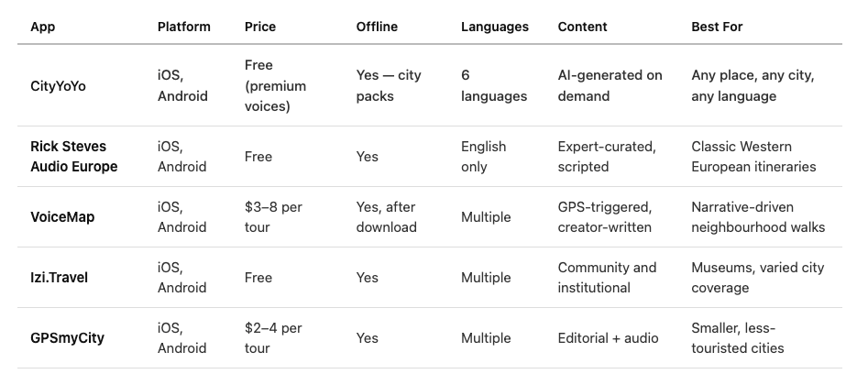
Task: Click the Languages column header
Action: [x=495, y=27]
